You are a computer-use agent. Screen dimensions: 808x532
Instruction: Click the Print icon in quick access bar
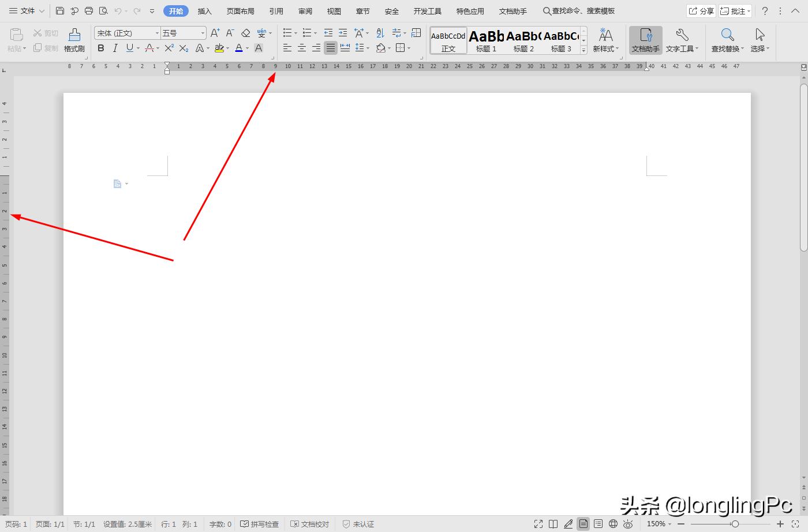(x=89, y=11)
